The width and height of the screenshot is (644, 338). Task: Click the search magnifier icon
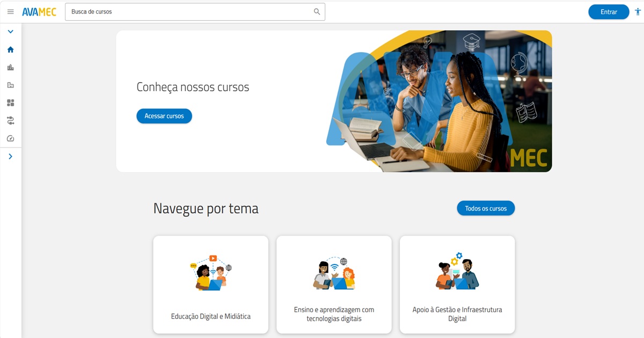317,12
